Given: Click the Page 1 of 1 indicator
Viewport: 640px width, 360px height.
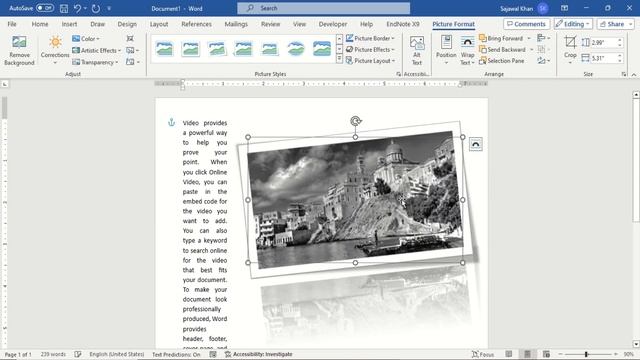Looking at the screenshot, I should coord(18,354).
